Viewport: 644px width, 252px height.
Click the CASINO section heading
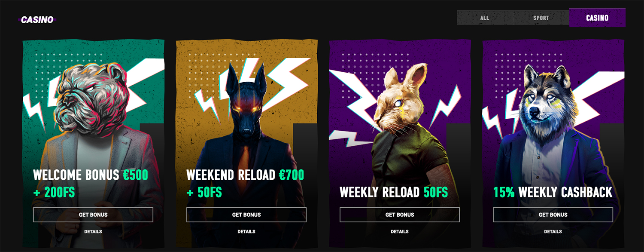pyautogui.click(x=37, y=20)
